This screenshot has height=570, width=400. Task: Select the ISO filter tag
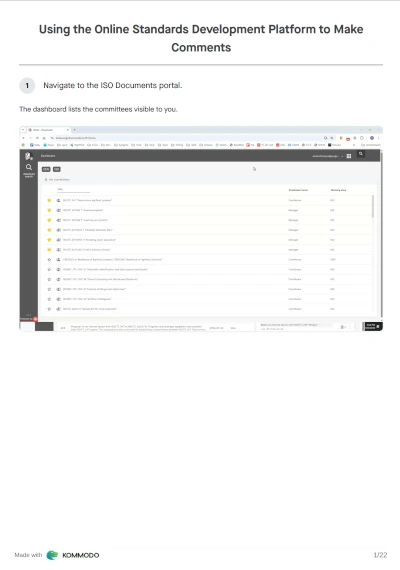(57, 169)
